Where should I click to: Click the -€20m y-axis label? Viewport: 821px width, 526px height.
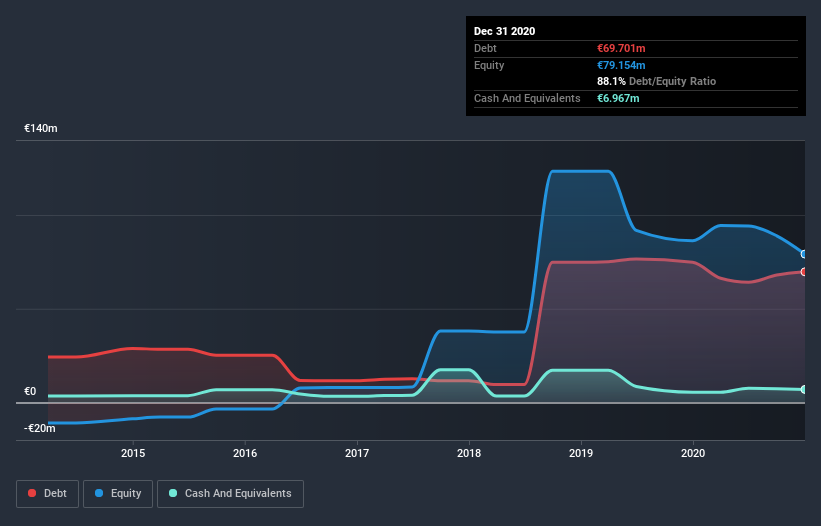pyautogui.click(x=40, y=428)
